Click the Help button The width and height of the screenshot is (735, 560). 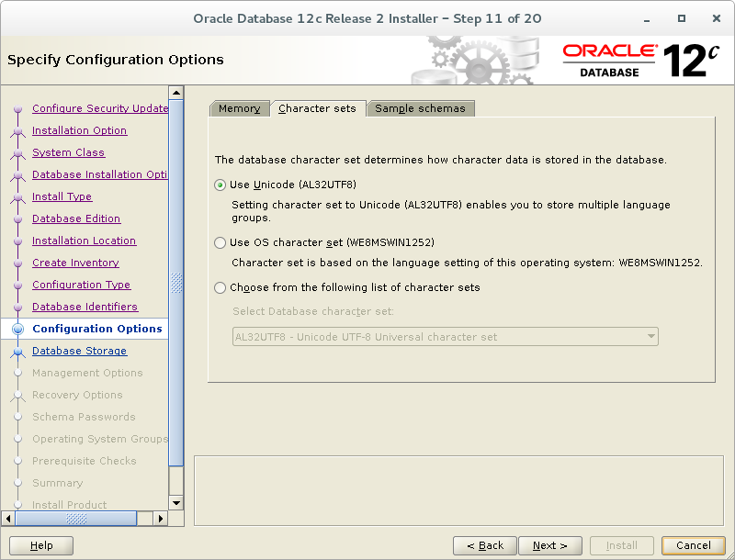(x=41, y=545)
